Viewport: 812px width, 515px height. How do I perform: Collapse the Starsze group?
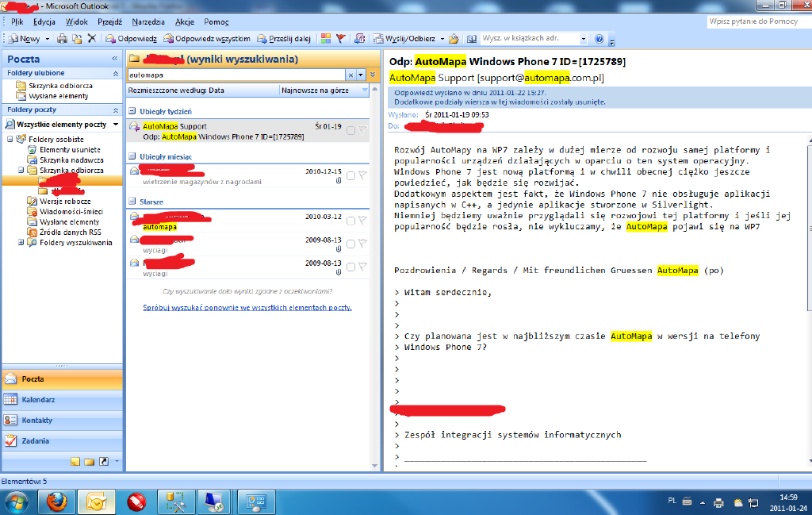132,201
